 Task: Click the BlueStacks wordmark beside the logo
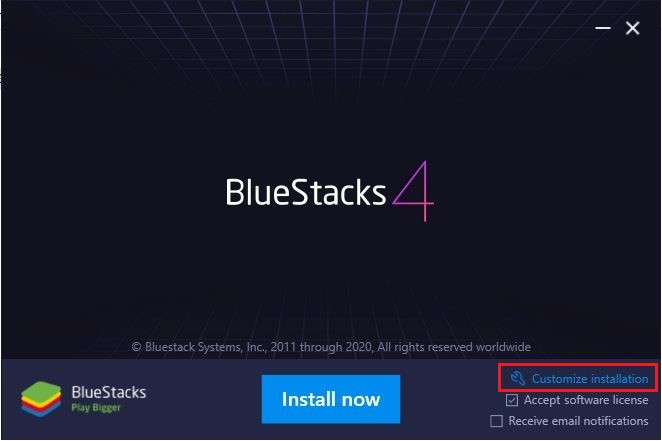tap(109, 392)
